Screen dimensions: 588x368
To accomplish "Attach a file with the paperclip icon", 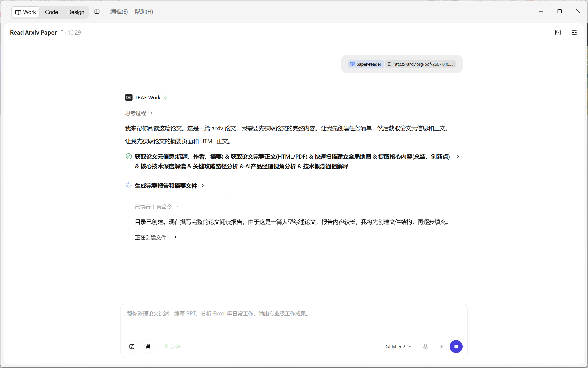I will 148,346.
